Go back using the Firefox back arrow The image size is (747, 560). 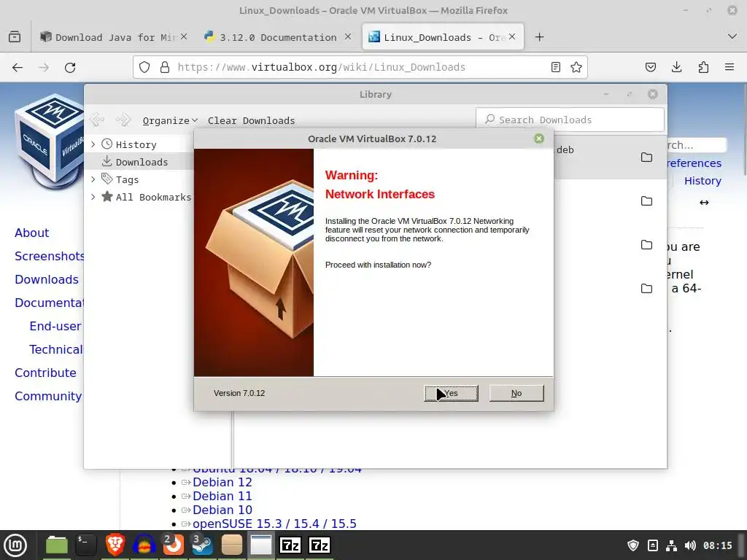pyautogui.click(x=18, y=67)
